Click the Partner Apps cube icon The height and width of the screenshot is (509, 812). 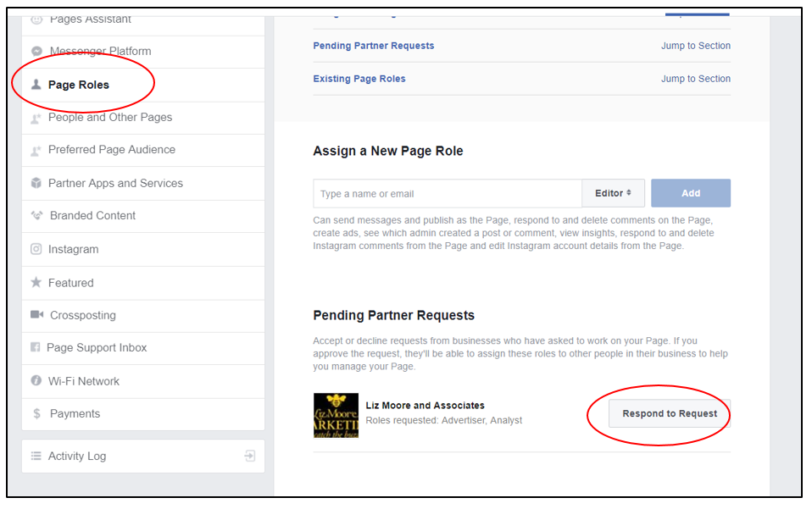point(36,183)
